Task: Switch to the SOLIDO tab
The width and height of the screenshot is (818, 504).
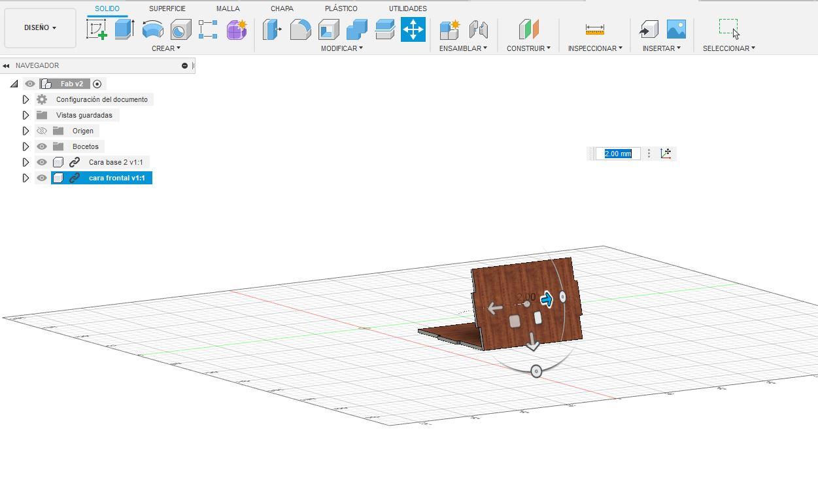Action: [x=107, y=8]
